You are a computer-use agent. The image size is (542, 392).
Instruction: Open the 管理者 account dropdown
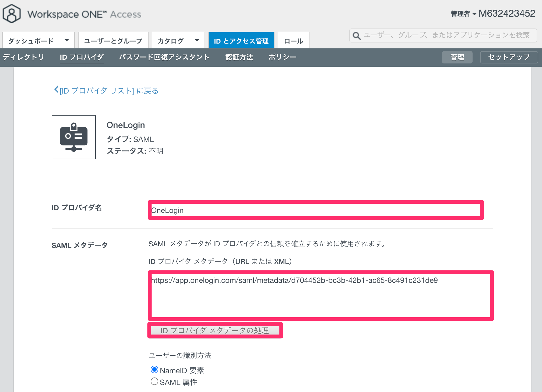click(x=463, y=14)
